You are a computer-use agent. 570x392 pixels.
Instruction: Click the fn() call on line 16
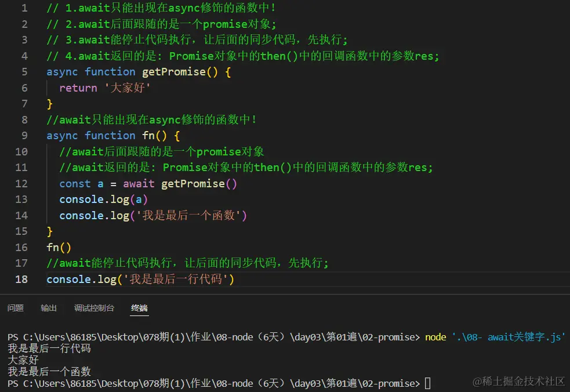(x=59, y=248)
